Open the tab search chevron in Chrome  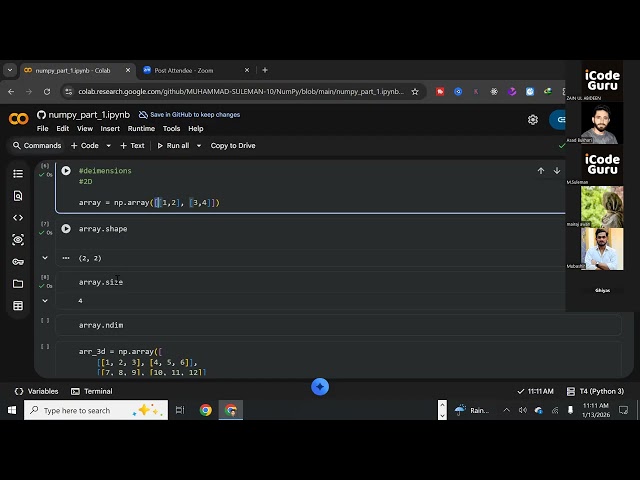point(10,70)
